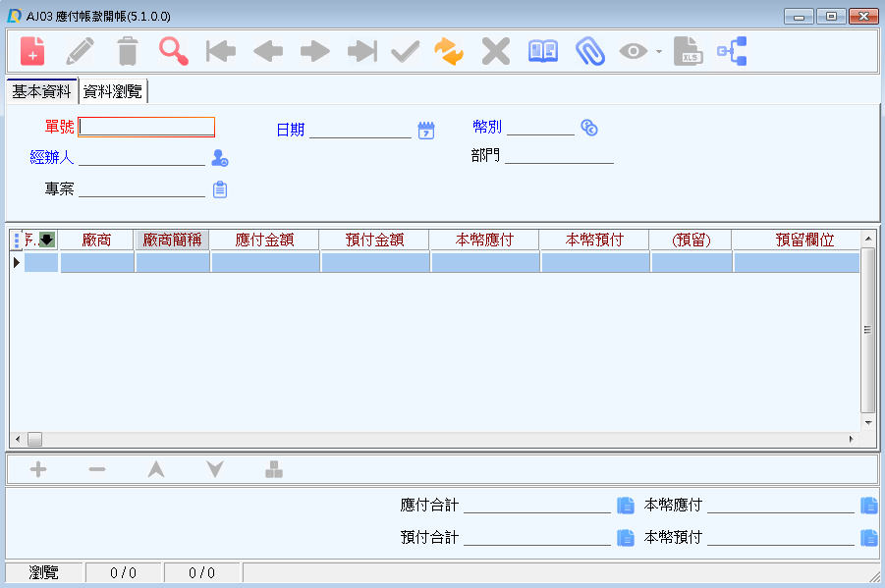
Task: Click the orange refresh arrows icon
Action: coord(449,51)
